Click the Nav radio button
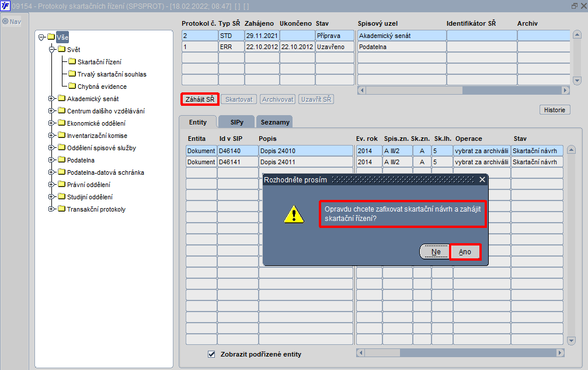The height and width of the screenshot is (370, 588). click(6, 22)
